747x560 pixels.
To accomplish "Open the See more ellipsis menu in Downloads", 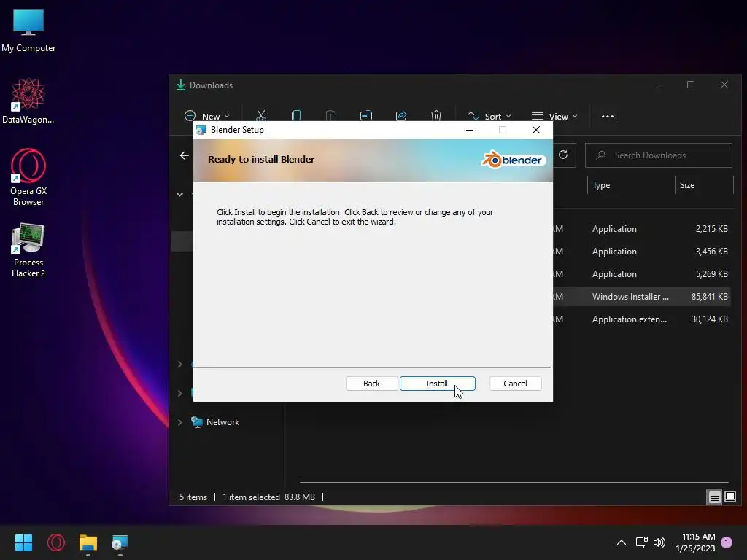I will coord(608,116).
